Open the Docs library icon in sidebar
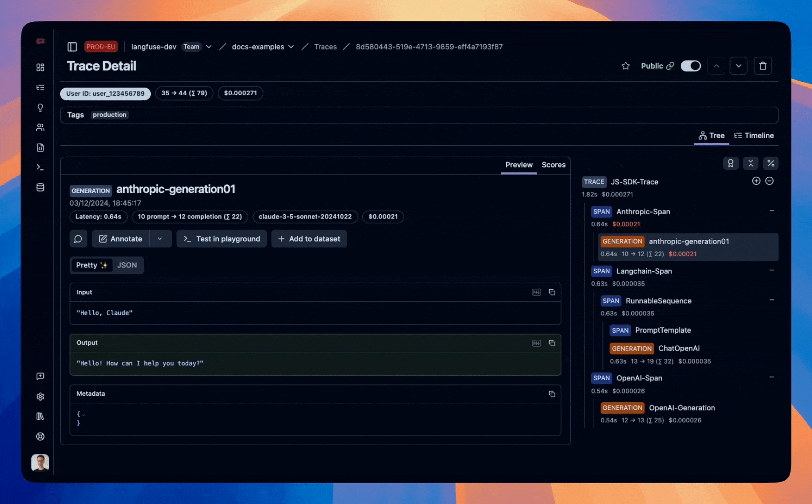This screenshot has width=812, height=504. (41, 416)
